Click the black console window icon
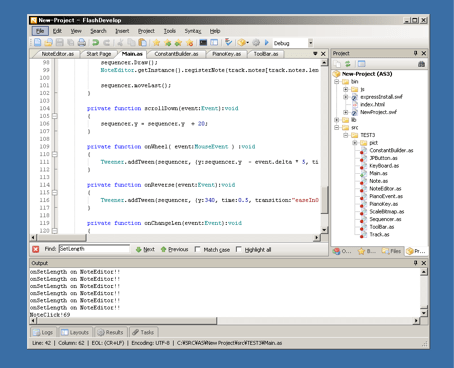The width and height of the screenshot is (454, 368). 203,43
